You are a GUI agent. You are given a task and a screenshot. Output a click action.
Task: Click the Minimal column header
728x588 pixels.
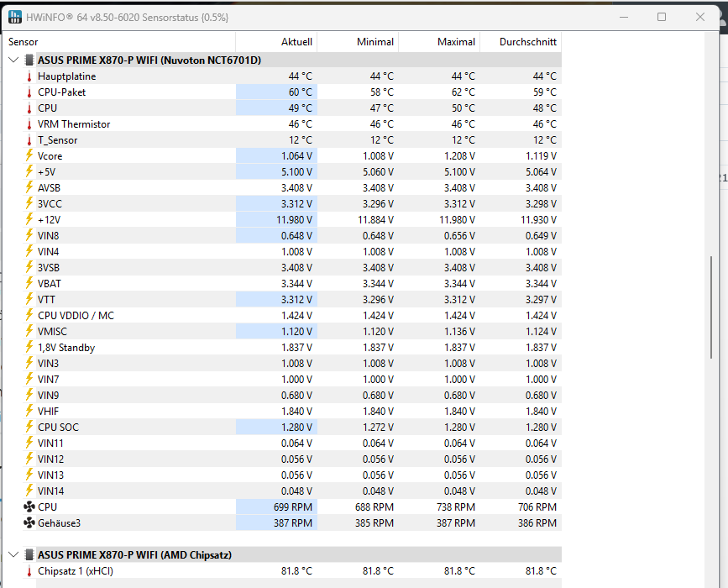click(358, 42)
